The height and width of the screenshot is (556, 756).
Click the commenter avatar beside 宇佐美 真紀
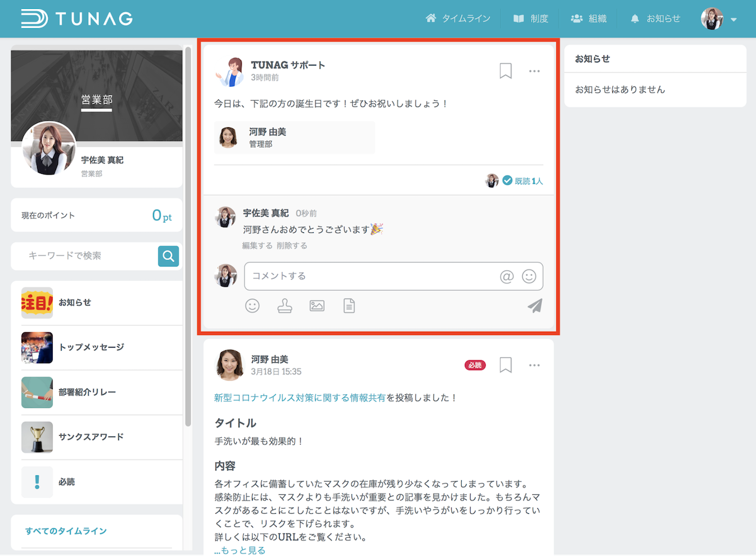pyautogui.click(x=226, y=217)
